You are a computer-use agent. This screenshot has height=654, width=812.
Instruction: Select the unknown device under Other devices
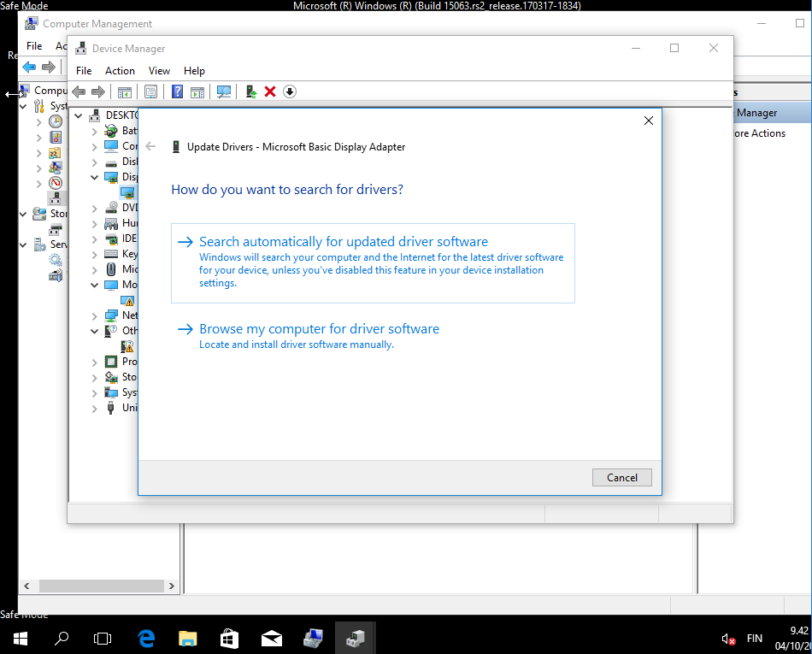pyautogui.click(x=127, y=346)
